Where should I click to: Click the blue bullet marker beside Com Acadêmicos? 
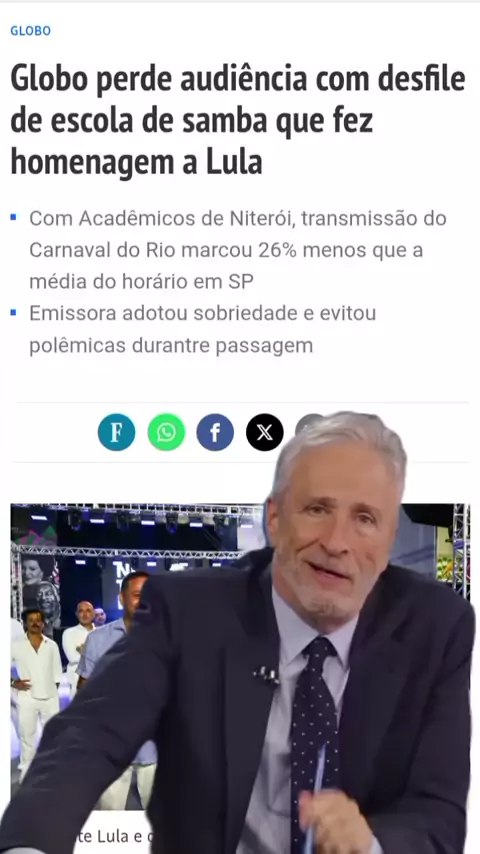click(14, 218)
